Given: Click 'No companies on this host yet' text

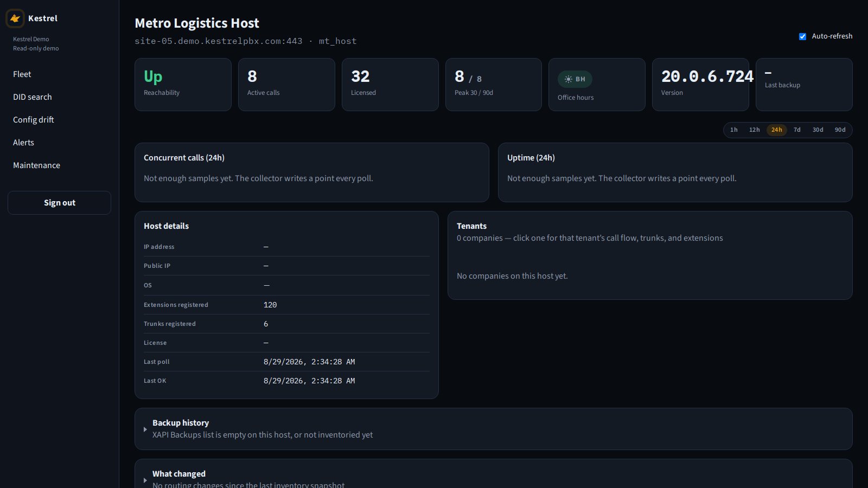Looking at the screenshot, I should pos(512,276).
